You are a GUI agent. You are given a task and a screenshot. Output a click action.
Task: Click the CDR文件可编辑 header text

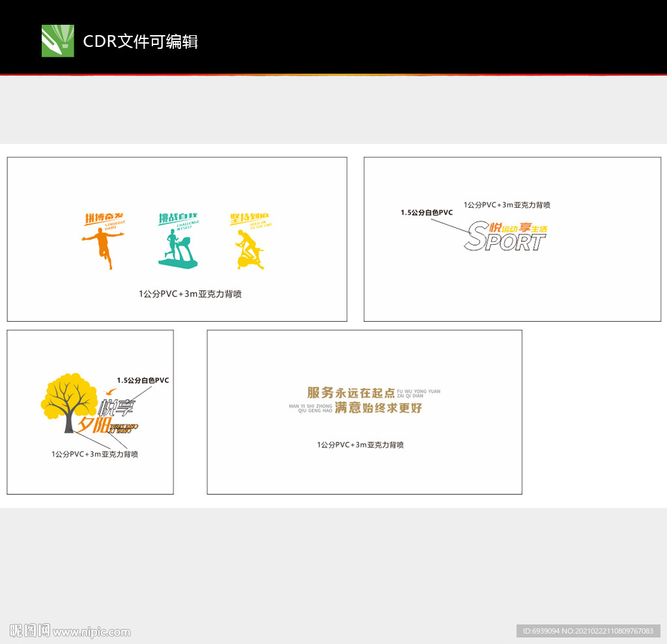coord(141,42)
